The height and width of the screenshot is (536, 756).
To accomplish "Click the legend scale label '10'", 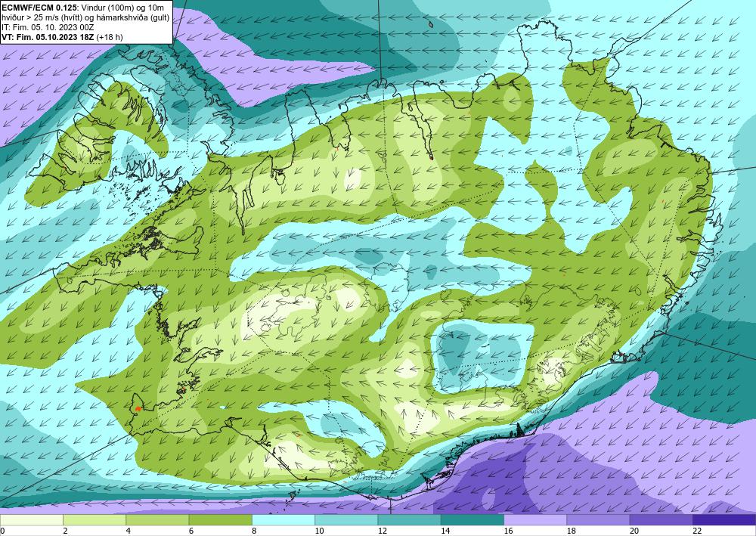I will tap(319, 531).
